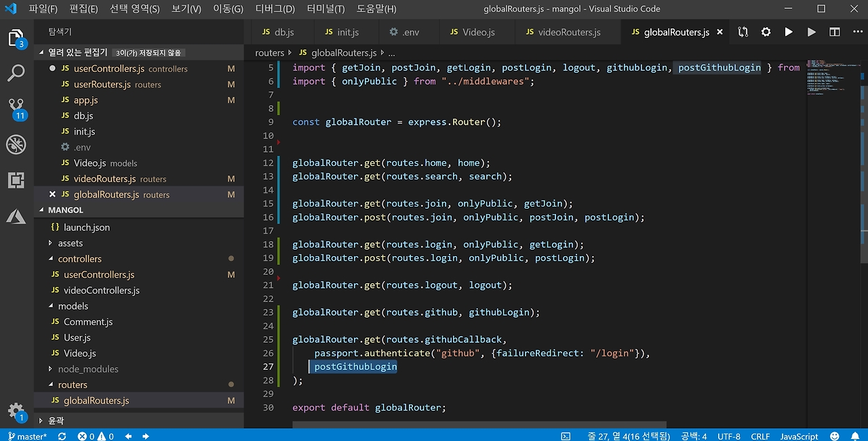Viewport: 868px width, 441px height.
Task: Click the editor horizontal scrollbar
Action: [479, 424]
